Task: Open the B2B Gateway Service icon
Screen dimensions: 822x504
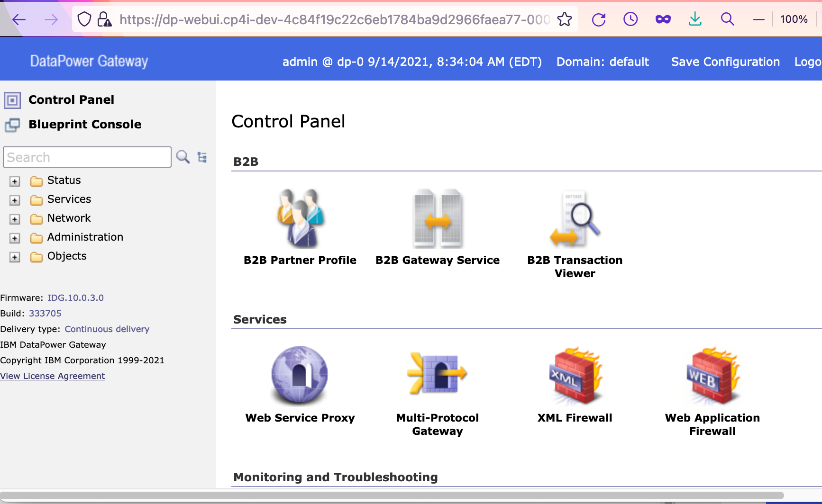Action: (x=438, y=218)
